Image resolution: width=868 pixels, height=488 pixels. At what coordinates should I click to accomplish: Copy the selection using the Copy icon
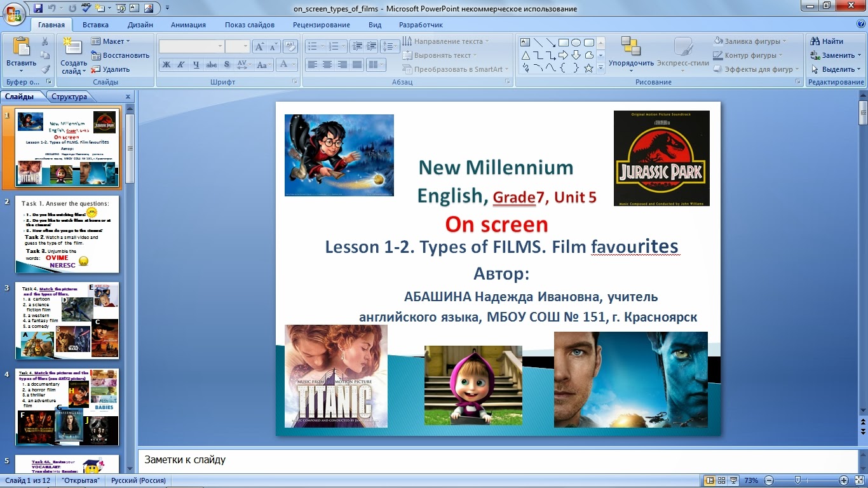[x=45, y=55]
